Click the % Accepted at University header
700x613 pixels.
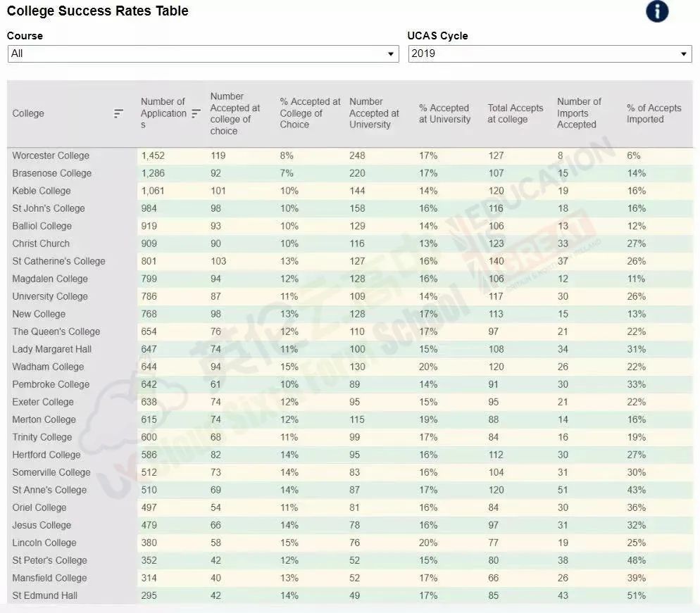[x=444, y=113]
